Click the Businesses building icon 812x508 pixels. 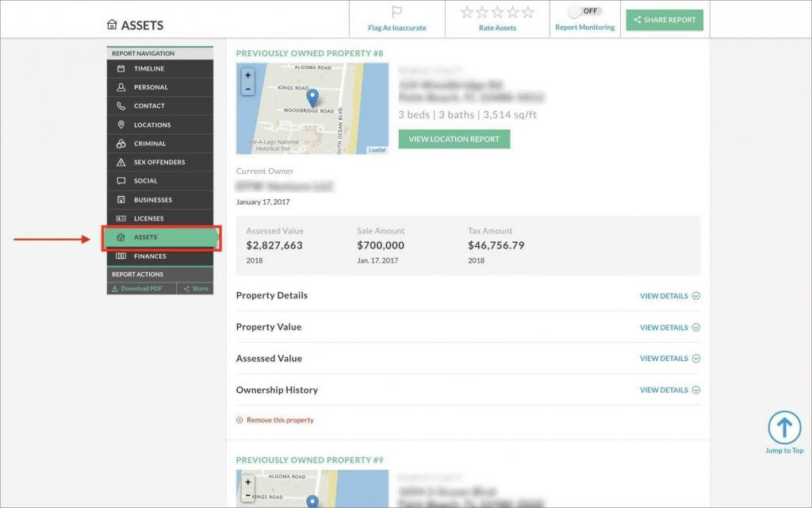click(121, 199)
